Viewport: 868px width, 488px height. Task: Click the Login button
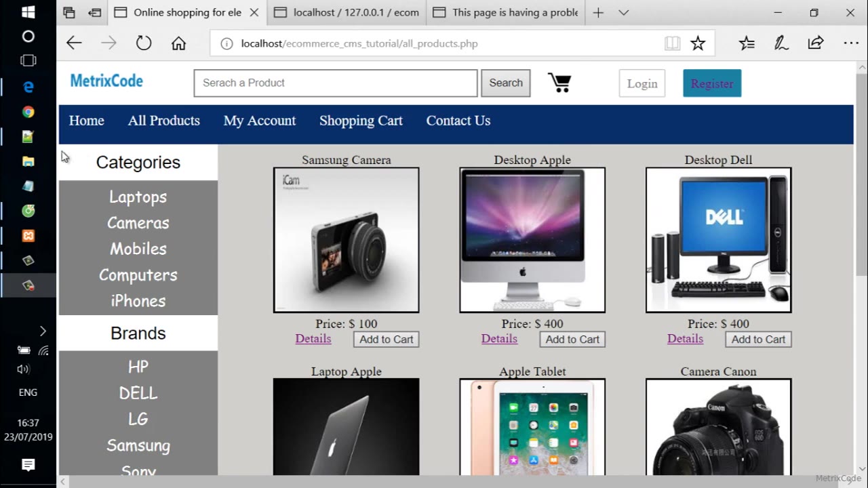[642, 83]
